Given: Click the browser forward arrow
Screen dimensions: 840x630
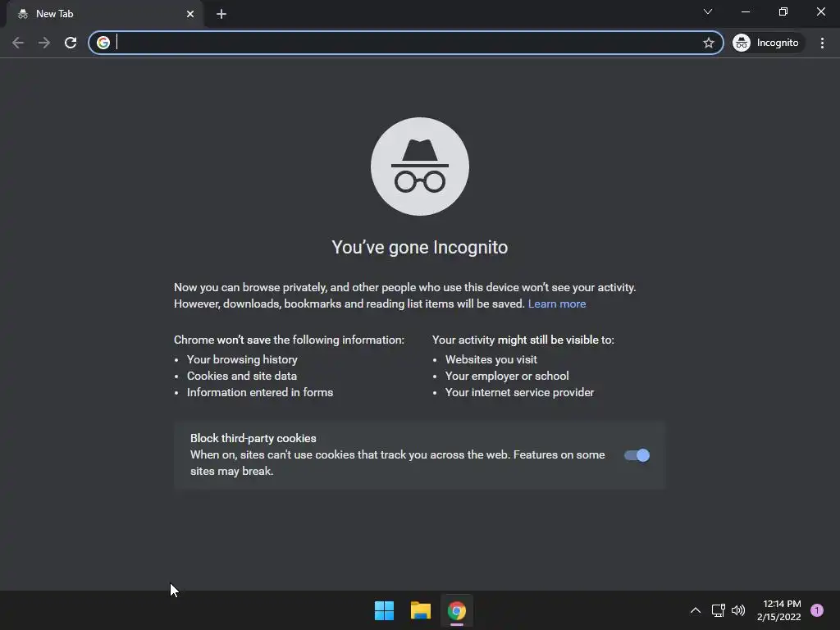Looking at the screenshot, I should click(44, 43).
